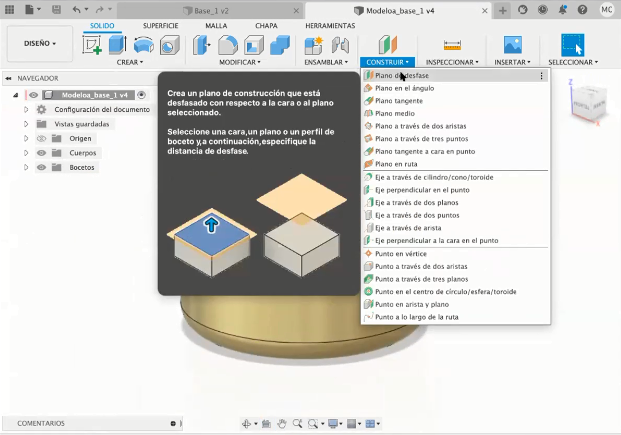The image size is (621, 435).
Task: Open the extensions globe icon
Action: pyautogui.click(x=522, y=10)
